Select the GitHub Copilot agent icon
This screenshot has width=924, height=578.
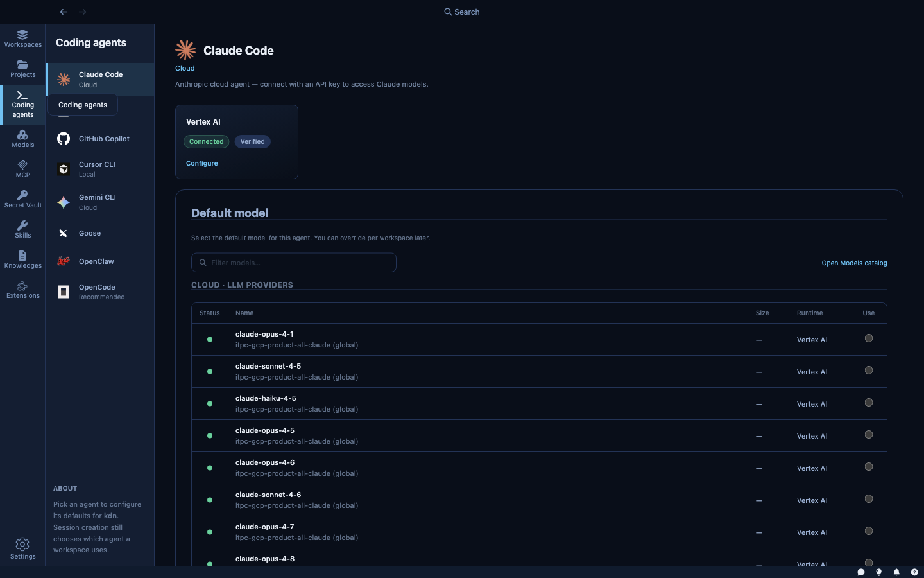click(64, 139)
